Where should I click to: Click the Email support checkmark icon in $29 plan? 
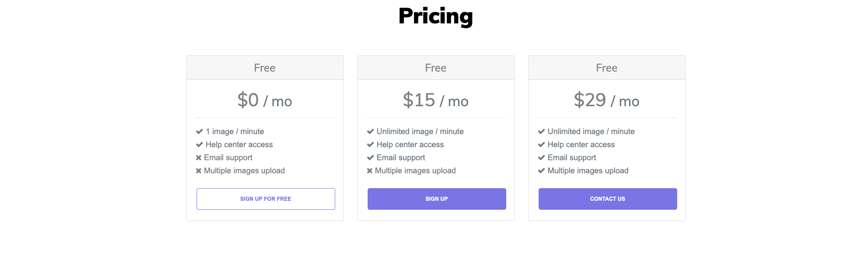pyautogui.click(x=541, y=158)
